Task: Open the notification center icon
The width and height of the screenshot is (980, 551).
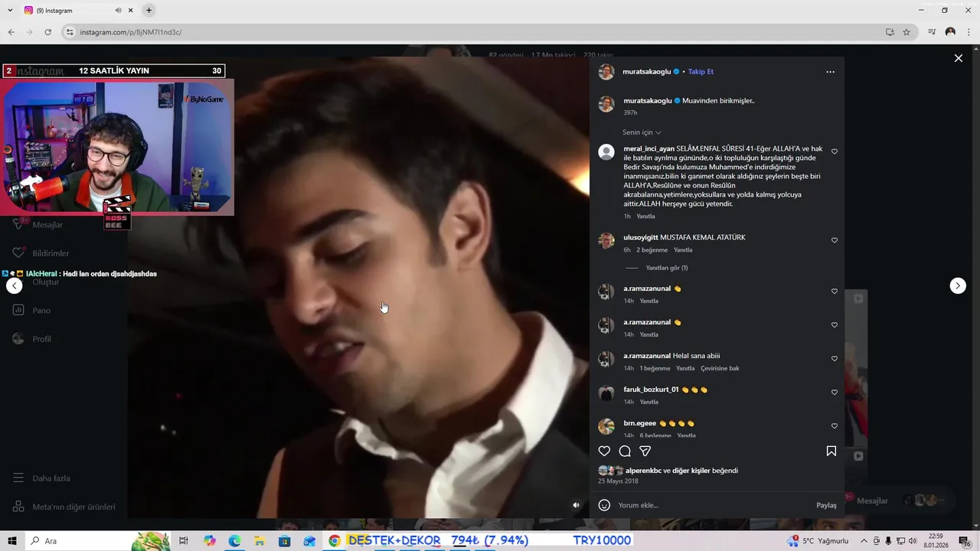Action: pyautogui.click(x=964, y=541)
